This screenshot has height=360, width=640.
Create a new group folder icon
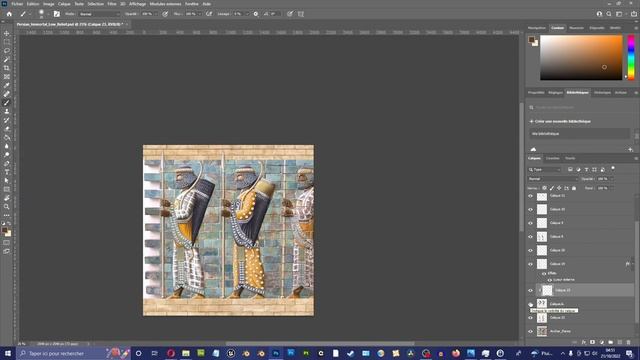pos(611,342)
